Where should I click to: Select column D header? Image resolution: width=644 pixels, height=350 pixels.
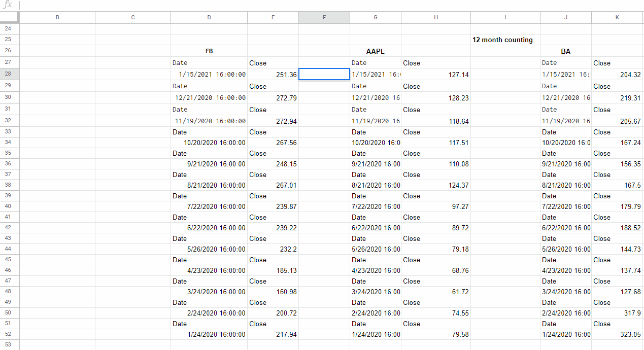click(209, 17)
